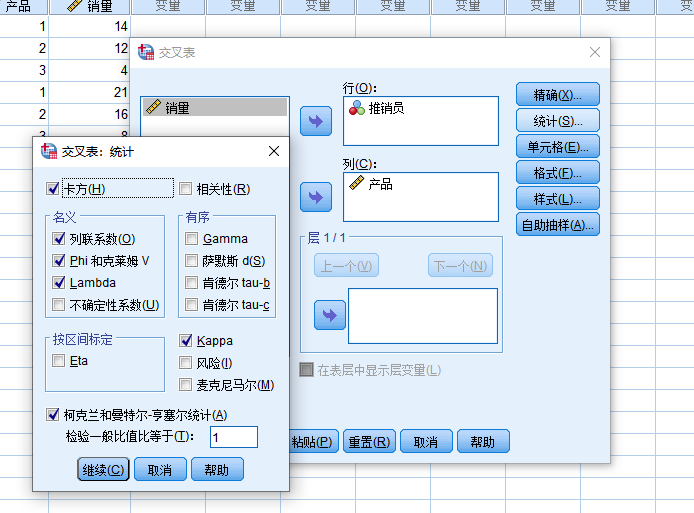The height and width of the screenshot is (513, 694).
Task: Enable 肯德尔 tau-b checkbox
Action: (192, 282)
